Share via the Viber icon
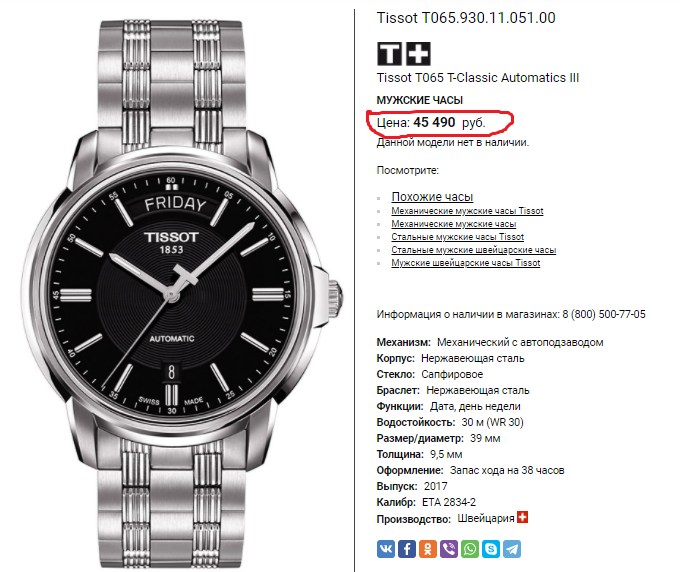680x572 pixels. pos(449,549)
